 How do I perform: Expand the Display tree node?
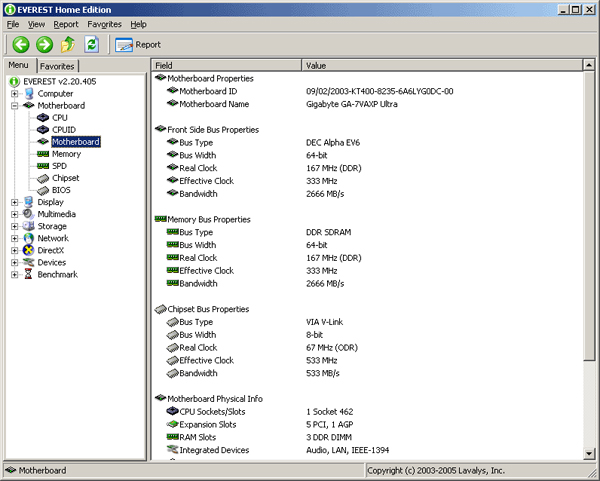[x=15, y=202]
